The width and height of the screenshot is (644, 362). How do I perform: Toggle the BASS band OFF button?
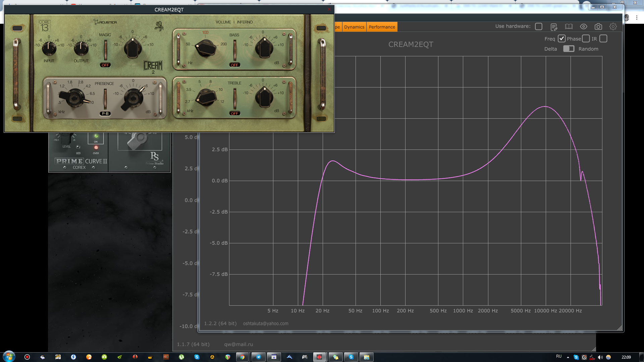tap(234, 65)
